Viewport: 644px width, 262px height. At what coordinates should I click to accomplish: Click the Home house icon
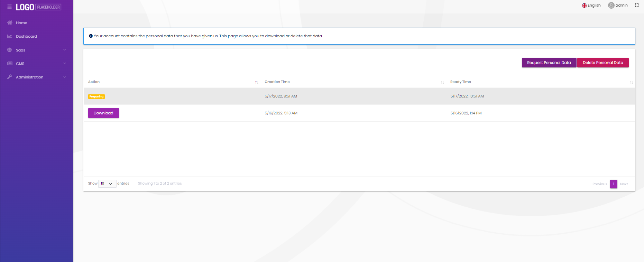[10, 23]
